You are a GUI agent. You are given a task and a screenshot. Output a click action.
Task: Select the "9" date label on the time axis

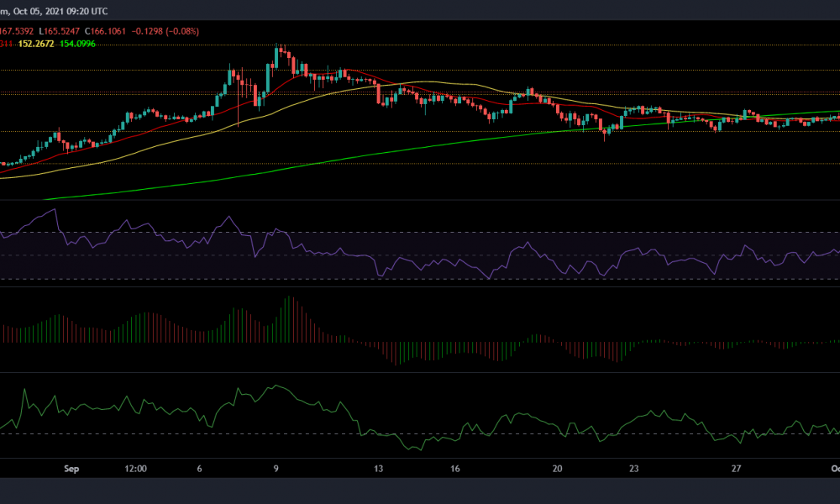point(276,469)
